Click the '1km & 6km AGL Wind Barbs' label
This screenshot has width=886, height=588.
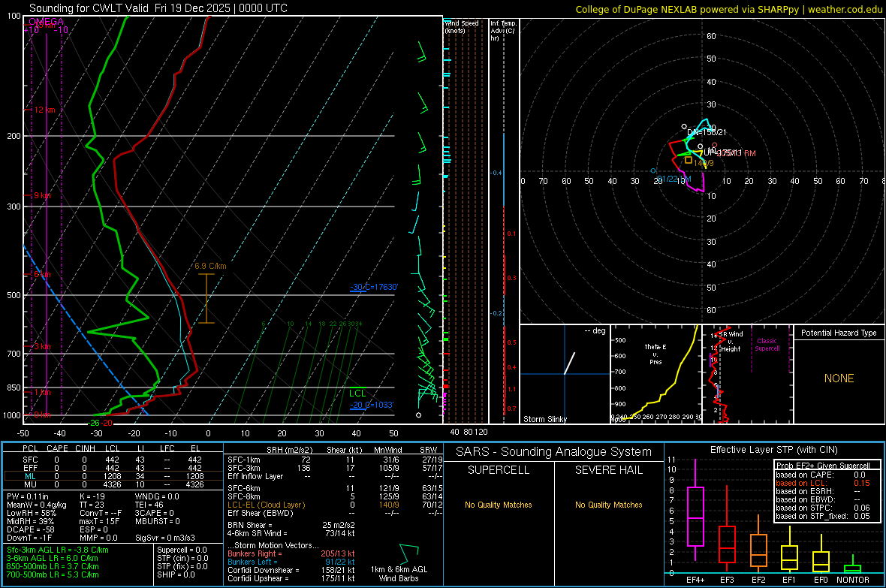tap(399, 574)
